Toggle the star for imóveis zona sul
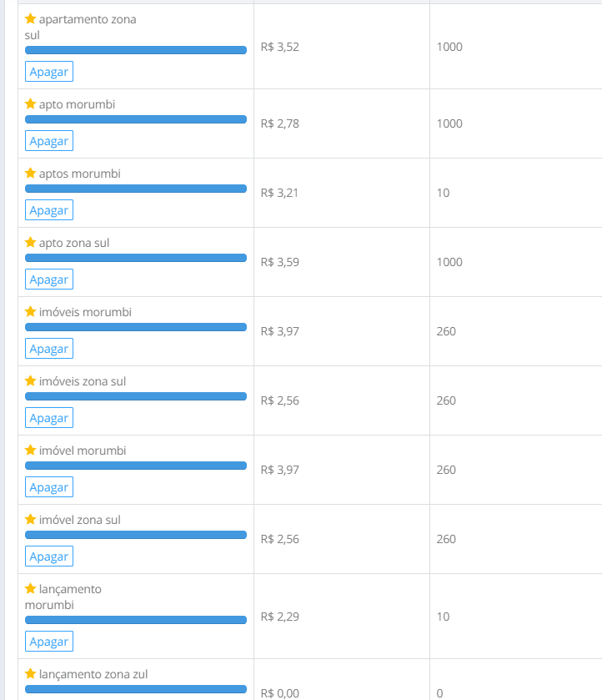The width and height of the screenshot is (602, 700). point(31,381)
